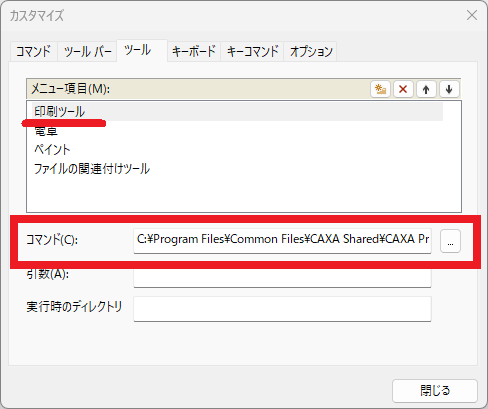Viewport: 488px width, 409px height.
Task: Switch to the コマンド tab
Action: 33,51
